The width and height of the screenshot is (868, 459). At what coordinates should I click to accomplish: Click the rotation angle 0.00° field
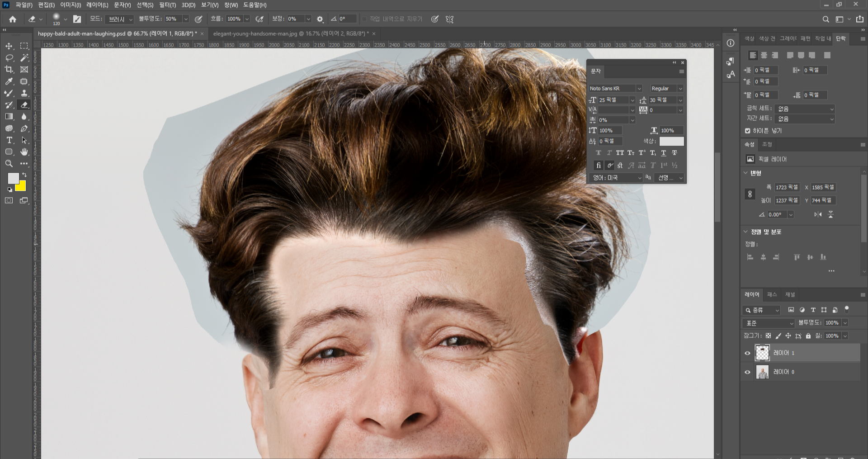click(x=778, y=214)
